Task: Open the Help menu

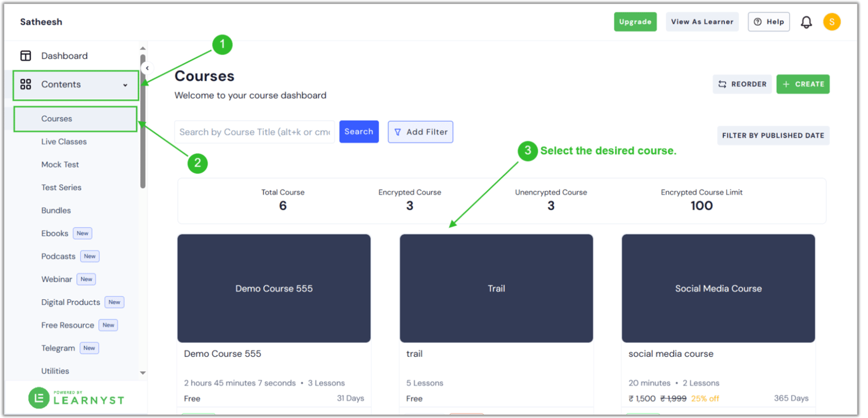Action: coord(768,21)
